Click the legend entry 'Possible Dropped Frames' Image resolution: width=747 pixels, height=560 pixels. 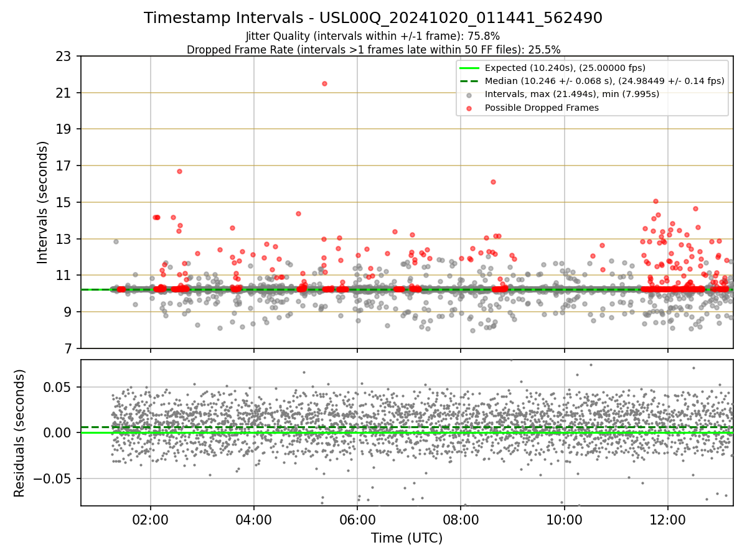542,108
